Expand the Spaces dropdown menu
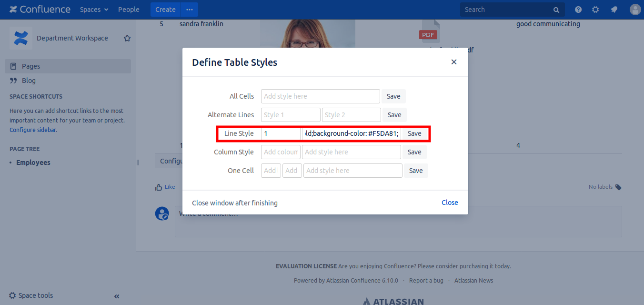This screenshot has width=644, height=305. 94,10
